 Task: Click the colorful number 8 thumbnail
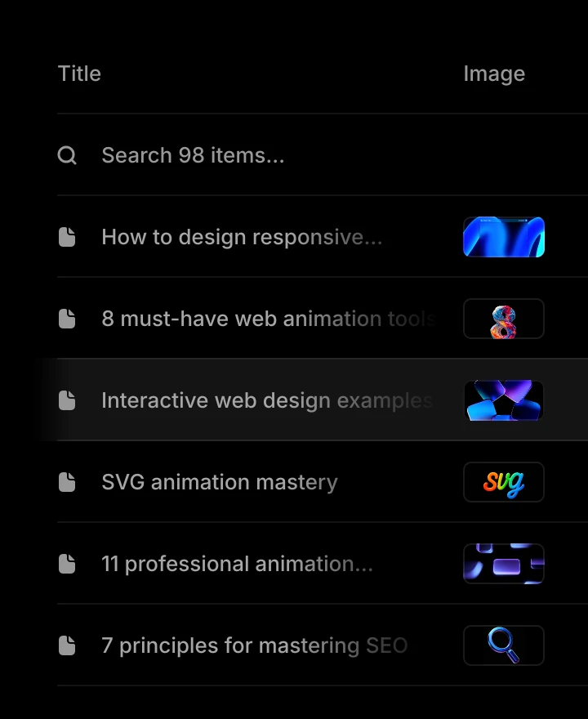(x=504, y=319)
